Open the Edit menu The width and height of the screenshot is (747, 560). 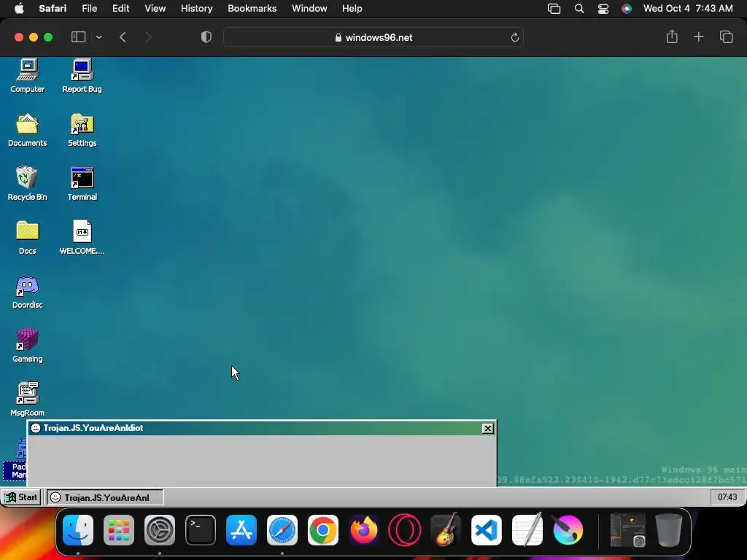(120, 8)
